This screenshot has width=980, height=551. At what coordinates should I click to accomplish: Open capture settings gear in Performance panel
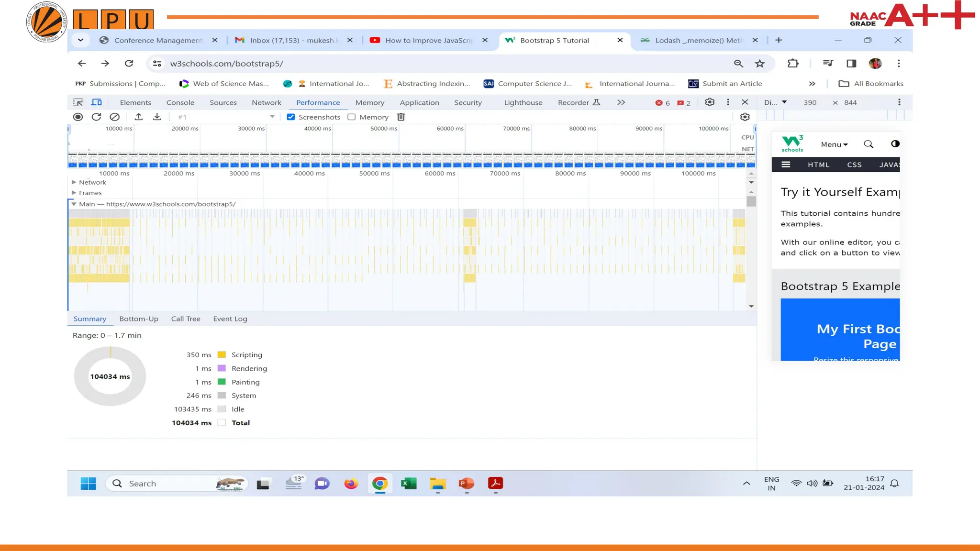click(745, 117)
